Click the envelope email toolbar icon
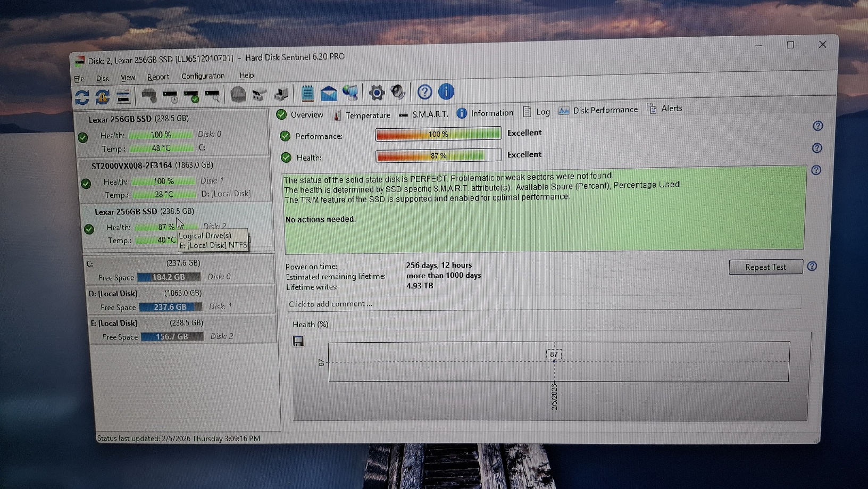This screenshot has height=489, width=868. [329, 94]
